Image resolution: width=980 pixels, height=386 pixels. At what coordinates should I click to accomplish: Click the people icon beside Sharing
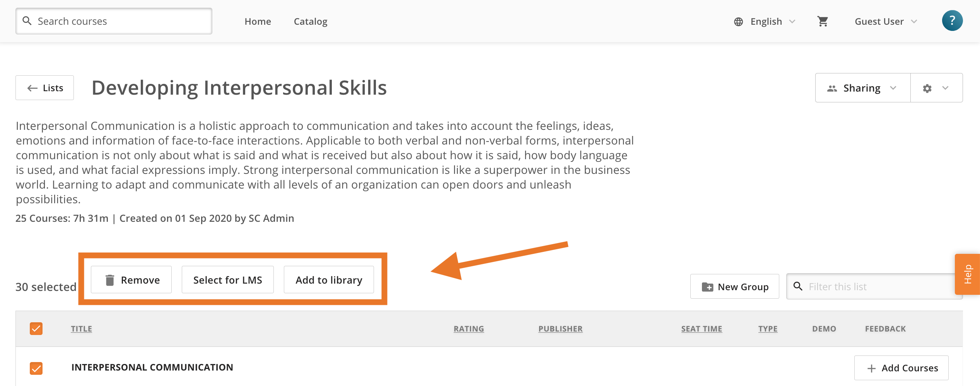832,88
